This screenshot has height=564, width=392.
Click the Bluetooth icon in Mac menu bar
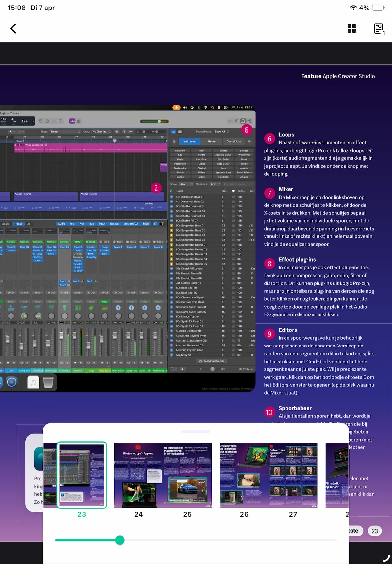pos(199,107)
